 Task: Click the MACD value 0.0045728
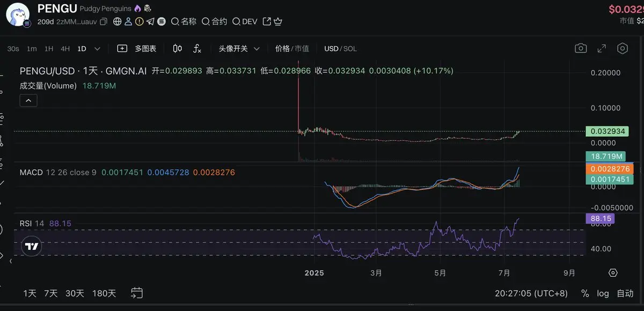coord(168,173)
